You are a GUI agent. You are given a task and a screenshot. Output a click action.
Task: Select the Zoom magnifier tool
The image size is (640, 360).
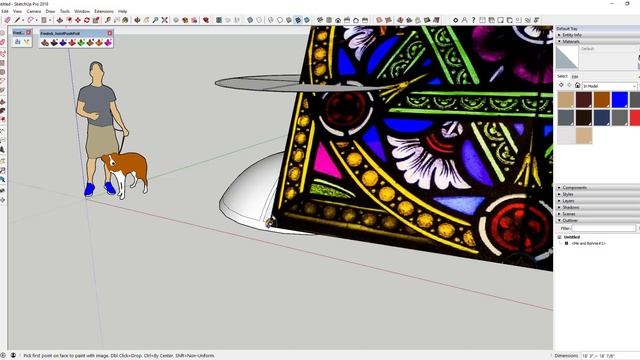[155, 20]
